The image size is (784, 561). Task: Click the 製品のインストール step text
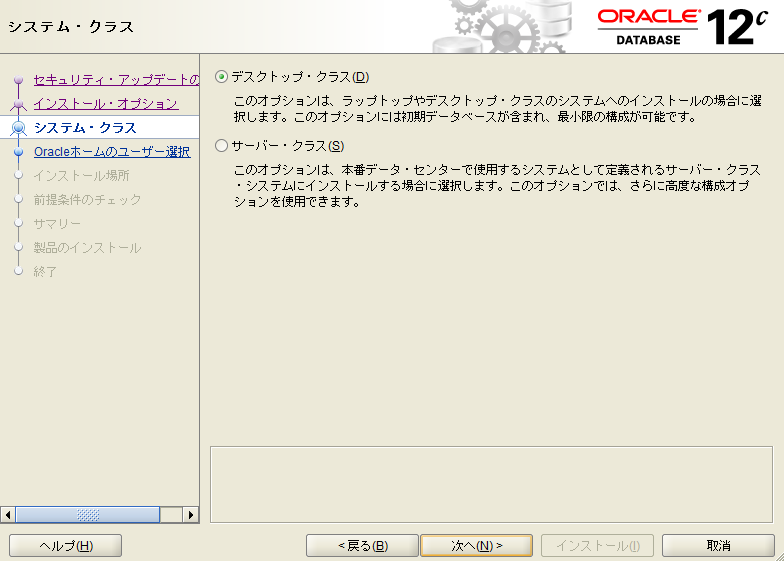(x=88, y=248)
